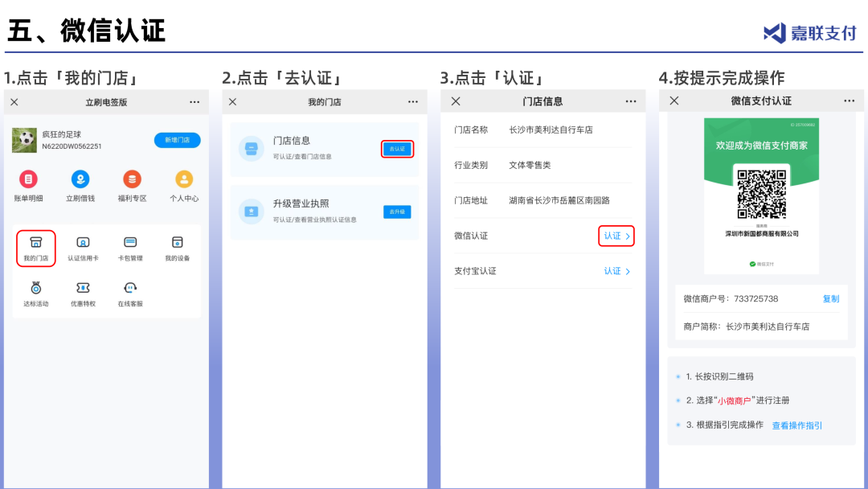Screen dimensions: 868x489
Task: Click the 小微商户 red text
Action: pyautogui.click(x=734, y=401)
